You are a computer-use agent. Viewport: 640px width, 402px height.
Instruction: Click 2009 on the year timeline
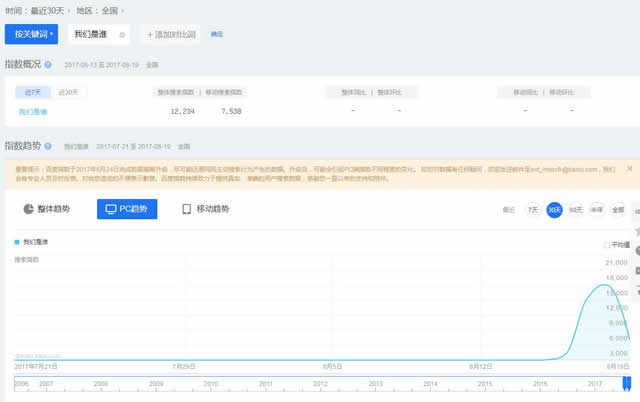click(x=156, y=384)
